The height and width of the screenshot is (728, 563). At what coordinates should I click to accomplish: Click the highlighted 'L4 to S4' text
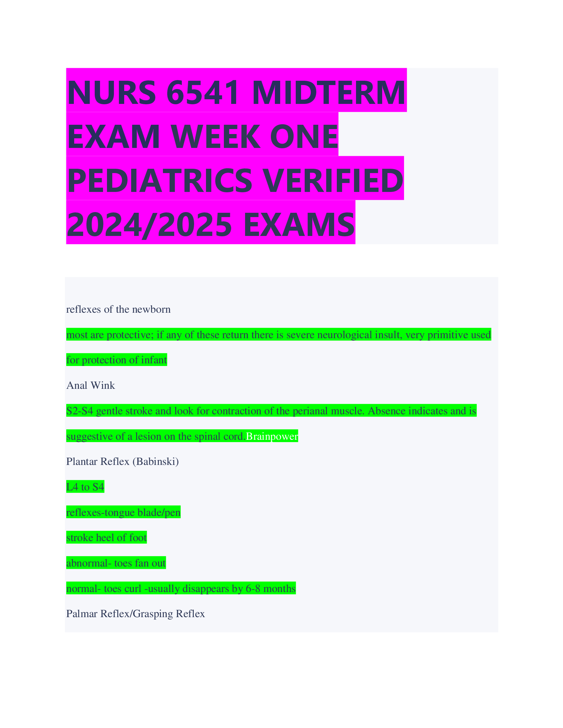[x=85, y=487]
